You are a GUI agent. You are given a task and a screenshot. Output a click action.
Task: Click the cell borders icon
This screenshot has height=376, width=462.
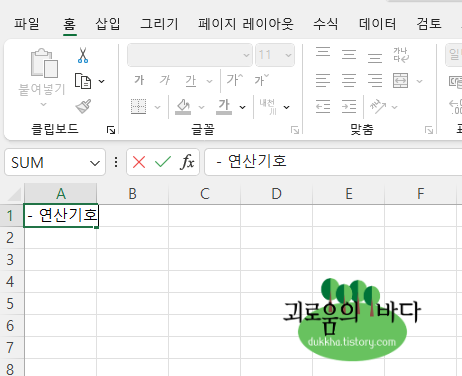(138, 107)
